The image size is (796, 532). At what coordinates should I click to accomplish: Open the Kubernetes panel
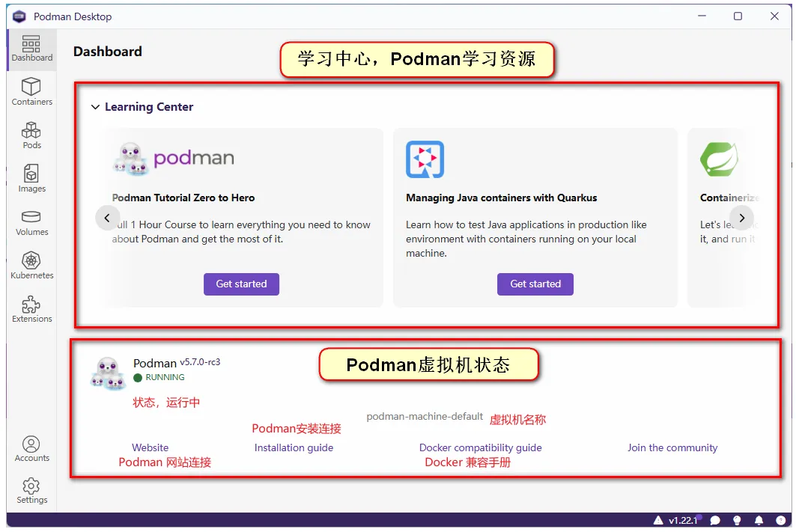click(x=31, y=264)
